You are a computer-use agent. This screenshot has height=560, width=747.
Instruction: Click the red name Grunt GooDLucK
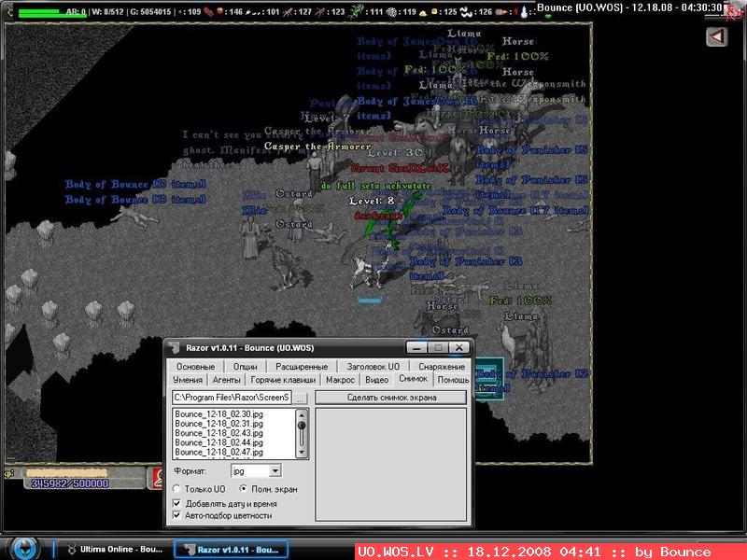pos(401,168)
